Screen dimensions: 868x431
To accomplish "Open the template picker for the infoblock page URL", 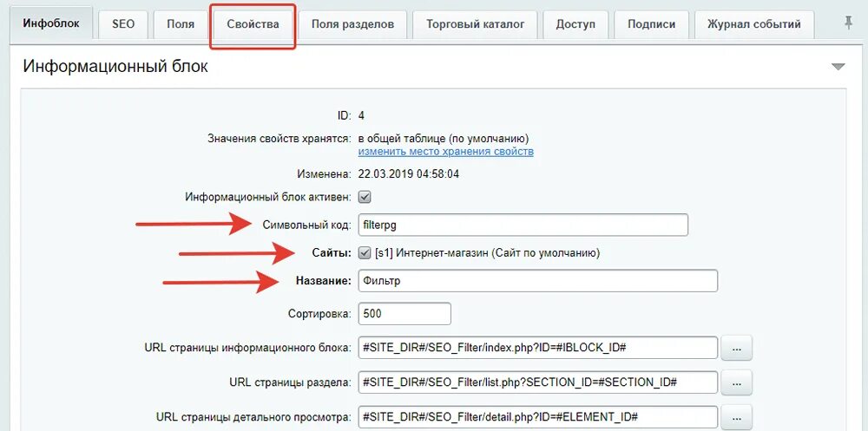I will tap(736, 348).
